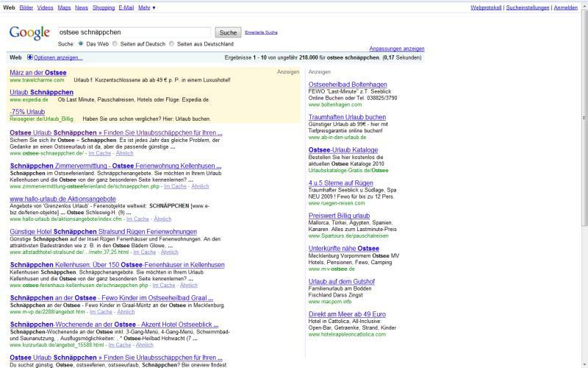Image resolution: width=588 pixels, height=368 pixels.
Task: Open the Videos tab
Action: pos(45,7)
